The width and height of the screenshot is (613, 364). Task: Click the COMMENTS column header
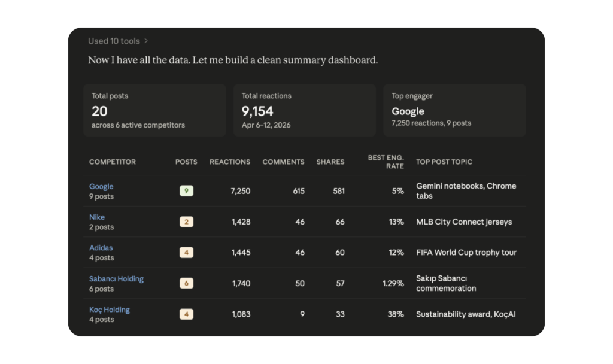click(283, 162)
